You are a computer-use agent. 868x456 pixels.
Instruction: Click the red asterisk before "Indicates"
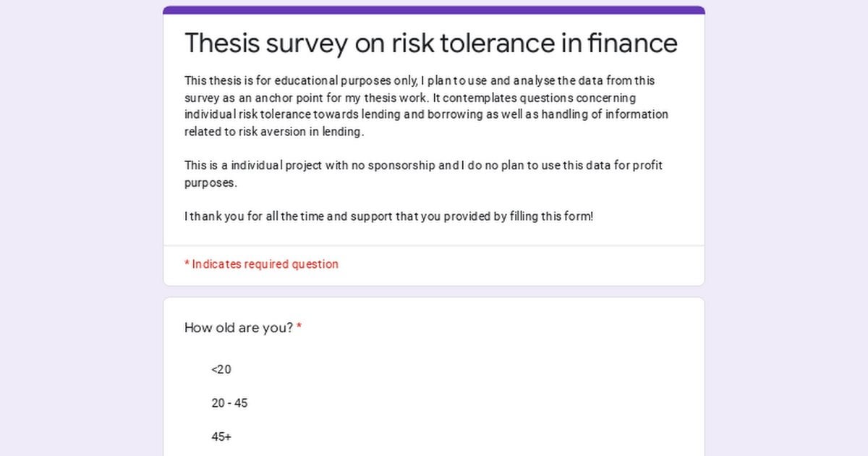tap(187, 263)
